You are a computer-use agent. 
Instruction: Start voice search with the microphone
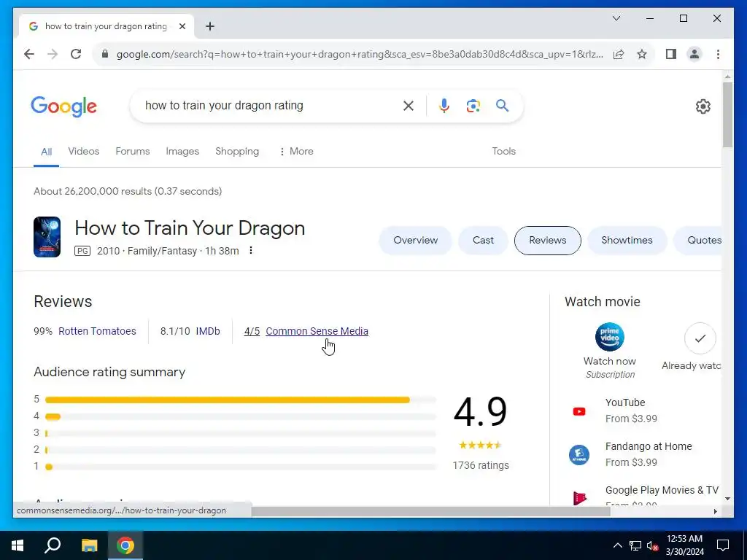pos(444,106)
